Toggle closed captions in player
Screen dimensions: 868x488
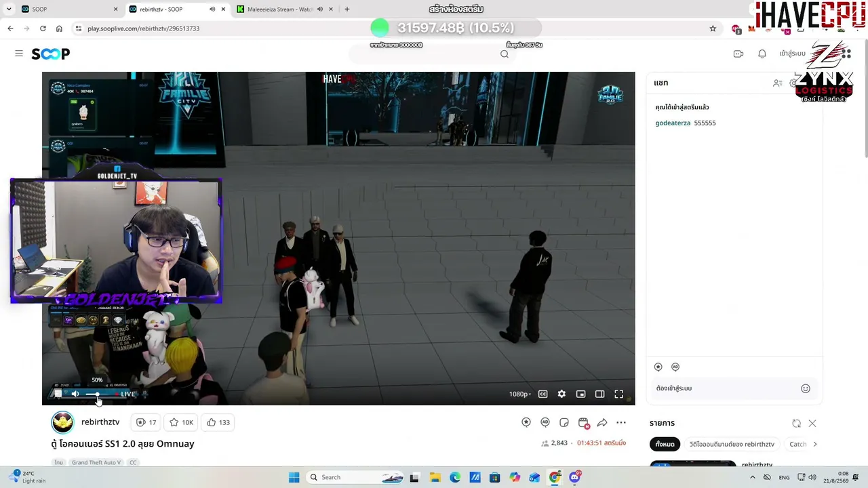pos(543,394)
